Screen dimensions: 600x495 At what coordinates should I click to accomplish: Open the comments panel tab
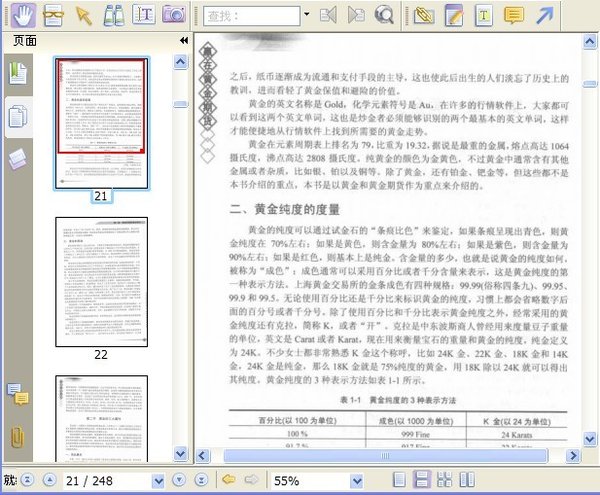click(18, 394)
